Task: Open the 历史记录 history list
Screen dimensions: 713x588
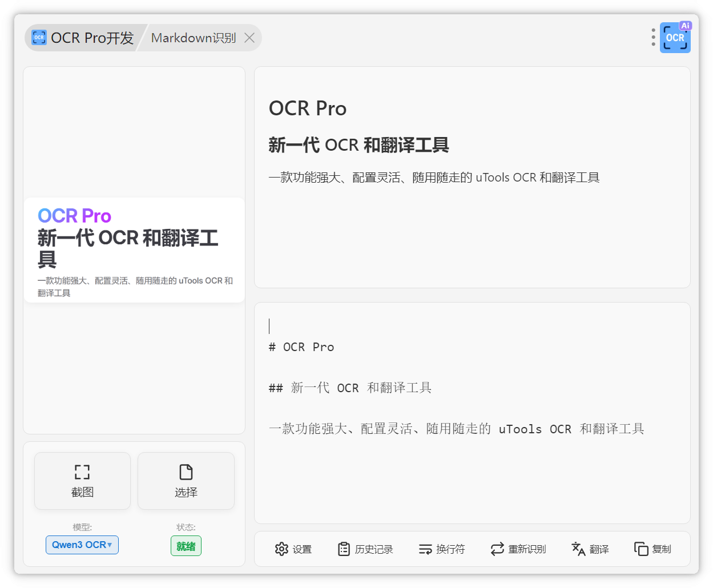Action: pyautogui.click(x=365, y=549)
